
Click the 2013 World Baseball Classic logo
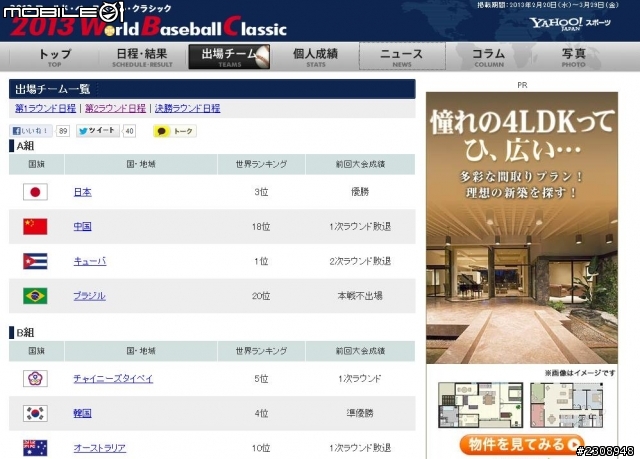tap(149, 26)
